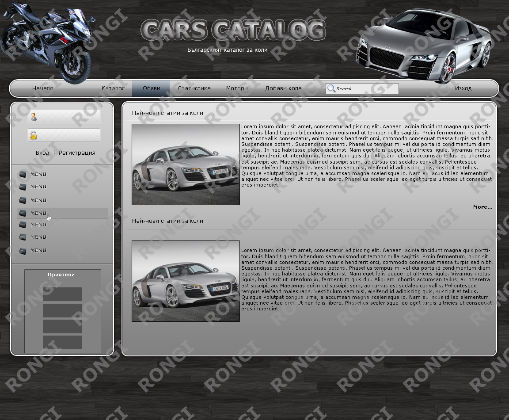Select the hovered fourth MENU entry
Image resolution: width=509 pixels, height=420 pixels.
(x=62, y=213)
